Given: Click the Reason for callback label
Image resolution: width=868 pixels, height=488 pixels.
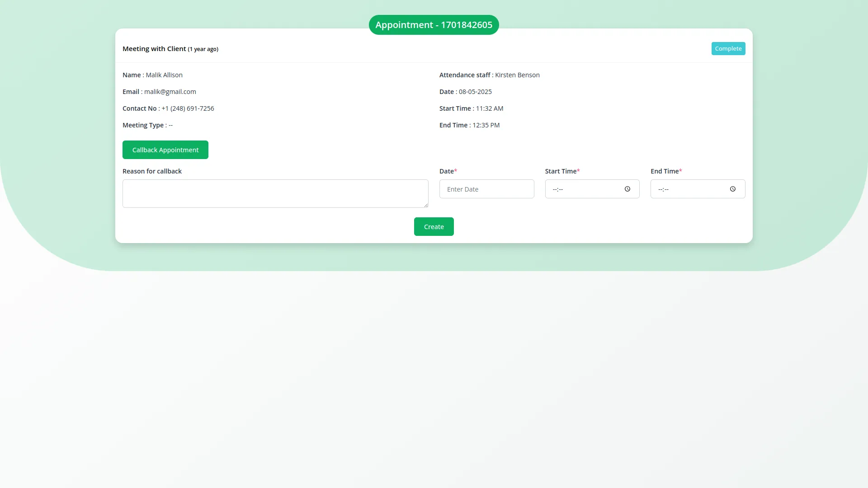Looking at the screenshot, I should [x=152, y=171].
